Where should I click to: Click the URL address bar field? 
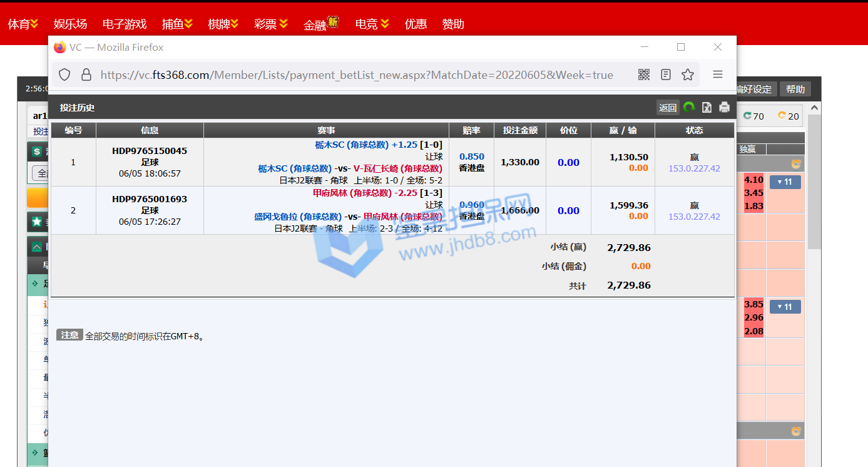[357, 75]
